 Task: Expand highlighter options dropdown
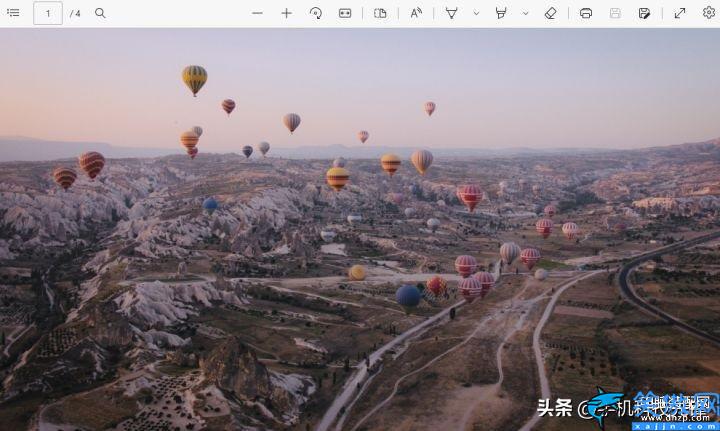click(525, 13)
